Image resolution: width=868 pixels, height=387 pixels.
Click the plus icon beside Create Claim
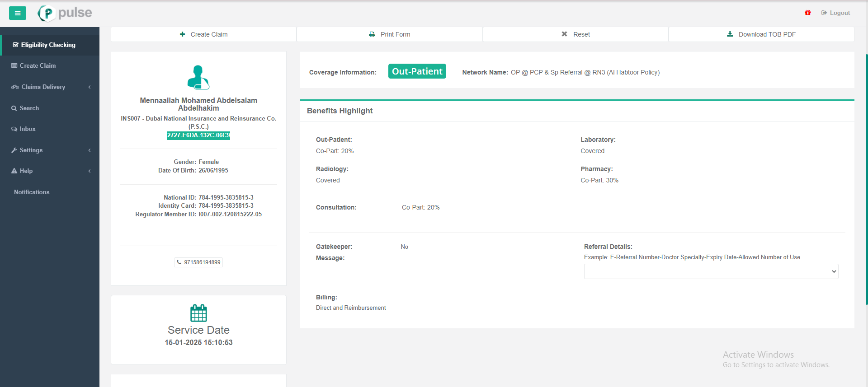pos(183,34)
